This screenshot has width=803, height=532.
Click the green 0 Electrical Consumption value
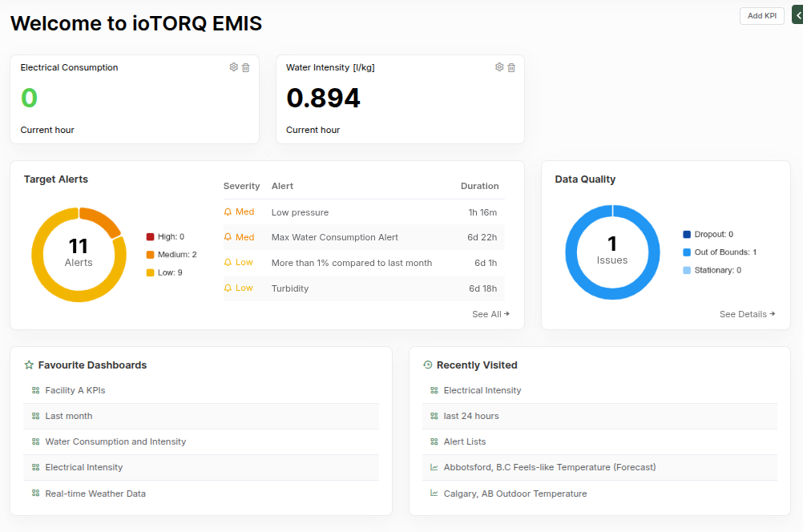tap(29, 98)
